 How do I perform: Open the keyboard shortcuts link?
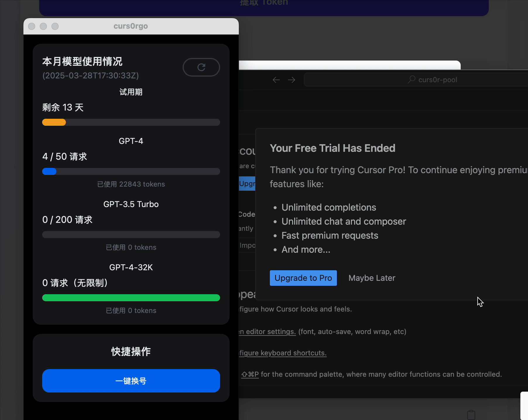point(283,353)
